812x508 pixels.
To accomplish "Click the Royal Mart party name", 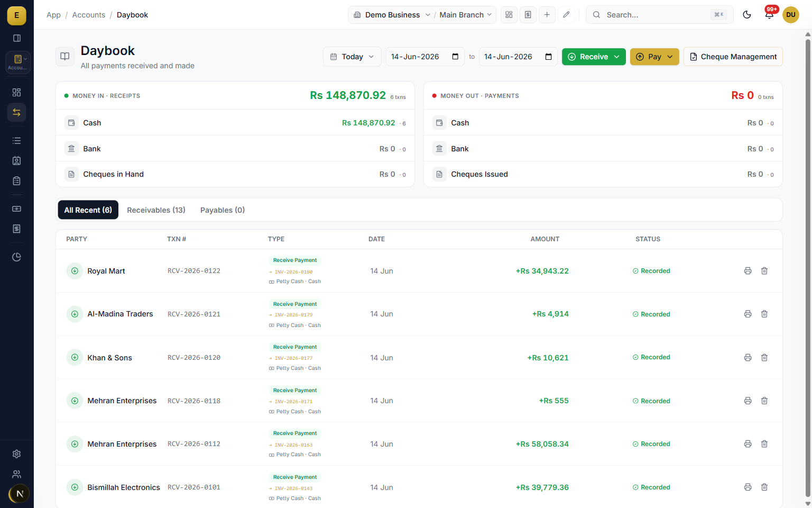I will [106, 271].
